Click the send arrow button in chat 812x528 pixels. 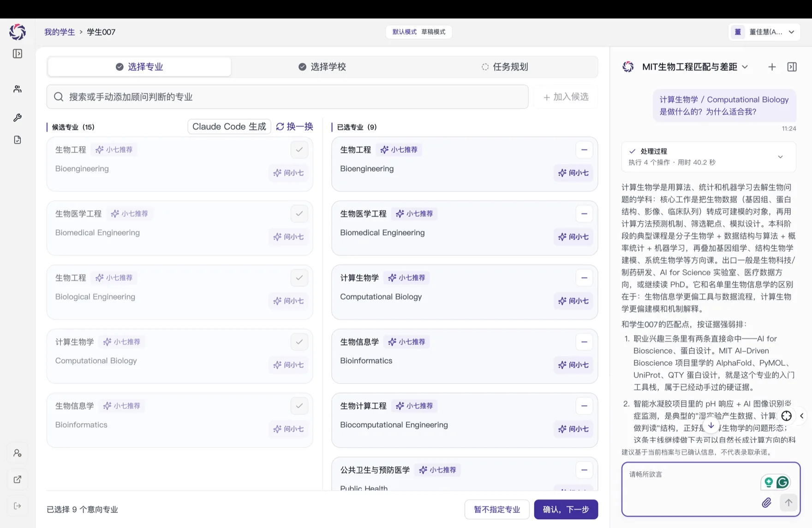[x=788, y=503]
